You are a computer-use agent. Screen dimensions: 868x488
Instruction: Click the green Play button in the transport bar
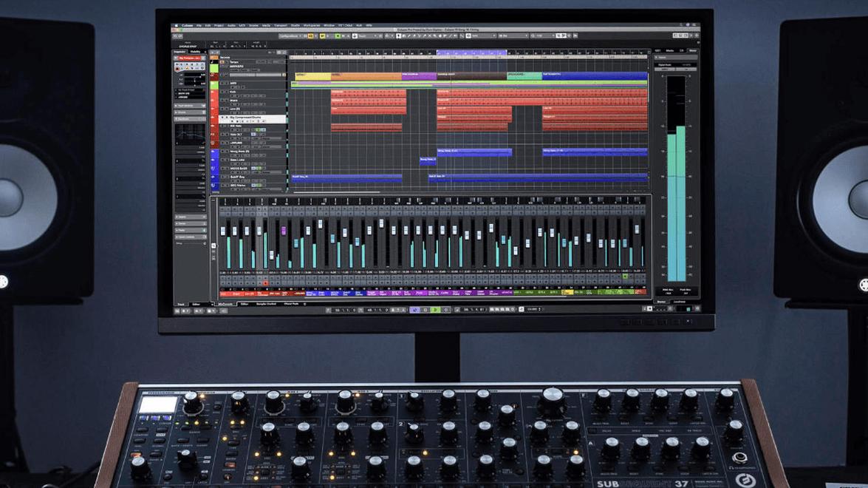coord(435,310)
